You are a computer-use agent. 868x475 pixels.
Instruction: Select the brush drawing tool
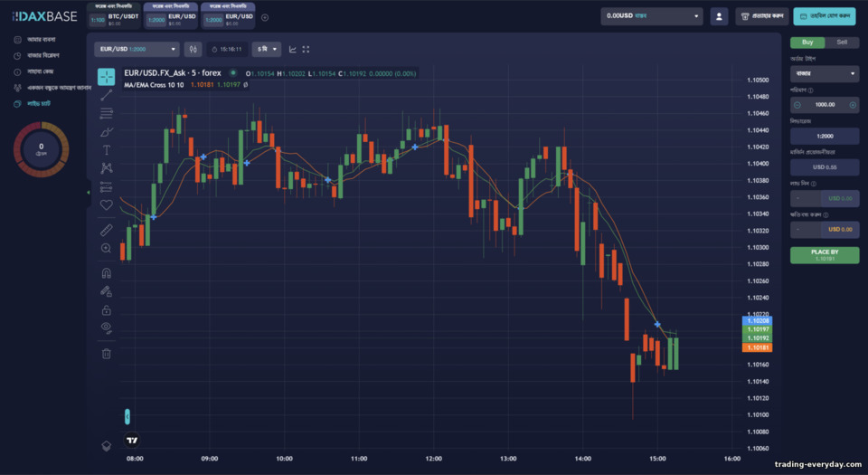pos(107,132)
